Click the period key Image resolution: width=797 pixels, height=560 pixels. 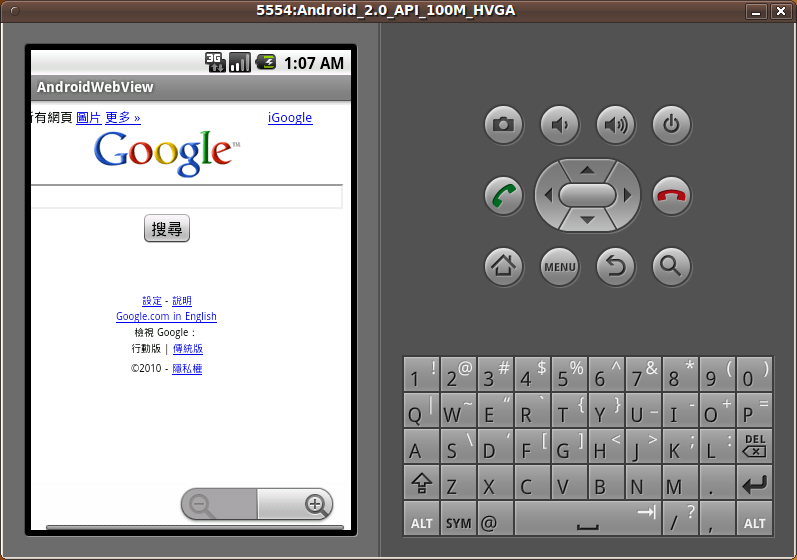718,483
